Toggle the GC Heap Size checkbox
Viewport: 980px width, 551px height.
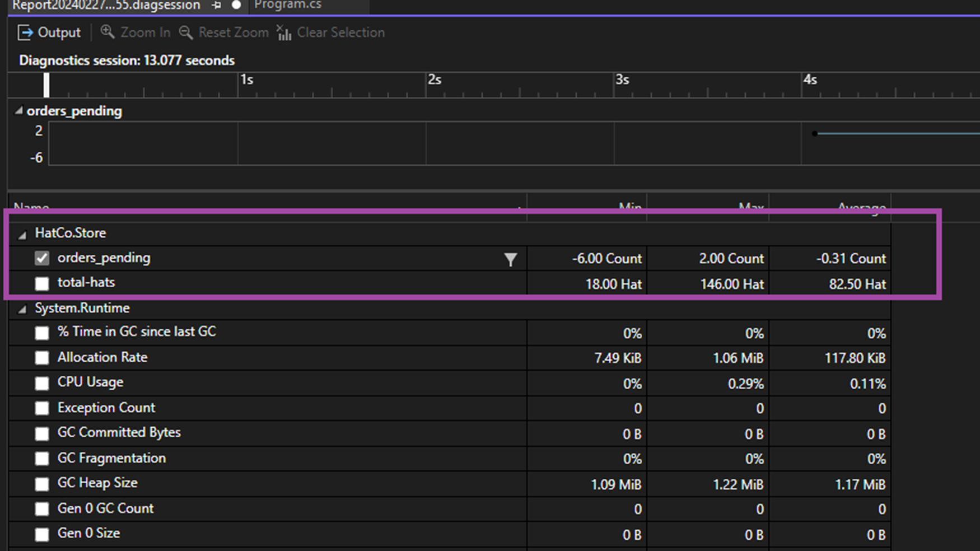(42, 484)
